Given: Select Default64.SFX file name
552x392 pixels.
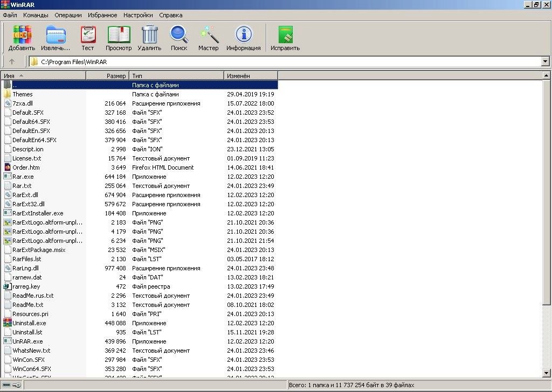Looking at the screenshot, I should 31,122.
